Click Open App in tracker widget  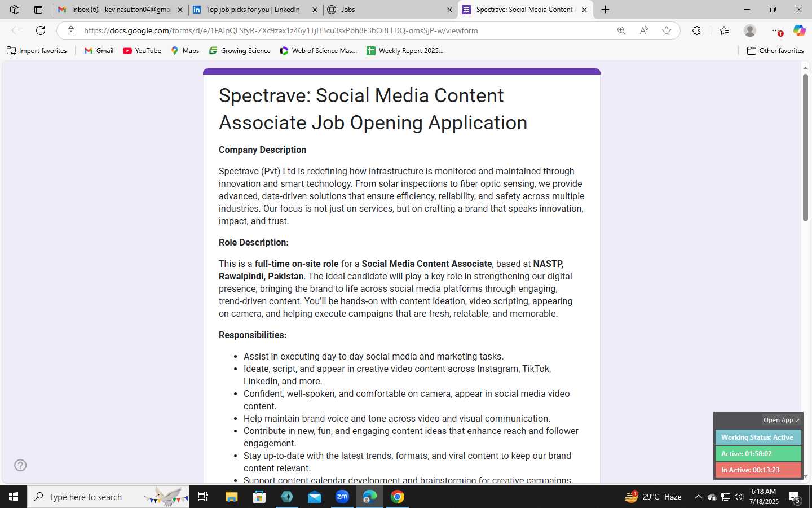coord(782,420)
